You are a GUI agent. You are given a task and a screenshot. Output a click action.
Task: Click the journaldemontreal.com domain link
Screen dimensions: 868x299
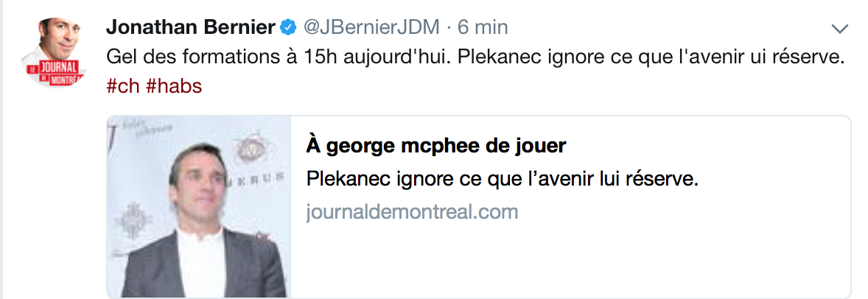[x=412, y=213]
